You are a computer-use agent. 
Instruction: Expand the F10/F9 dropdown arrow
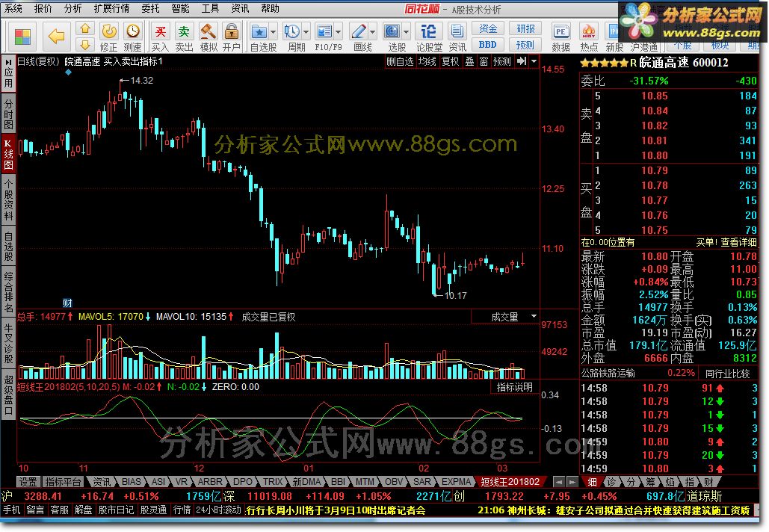click(338, 32)
